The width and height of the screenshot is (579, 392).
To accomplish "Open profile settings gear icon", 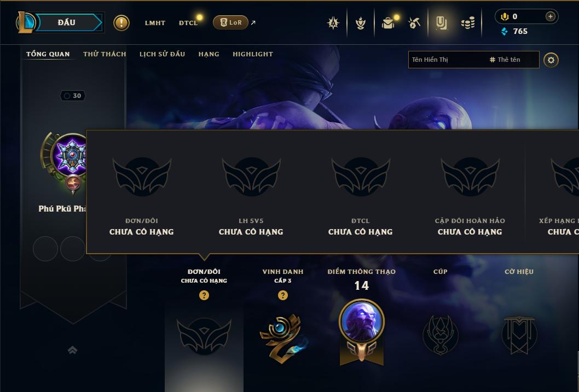I will [551, 60].
